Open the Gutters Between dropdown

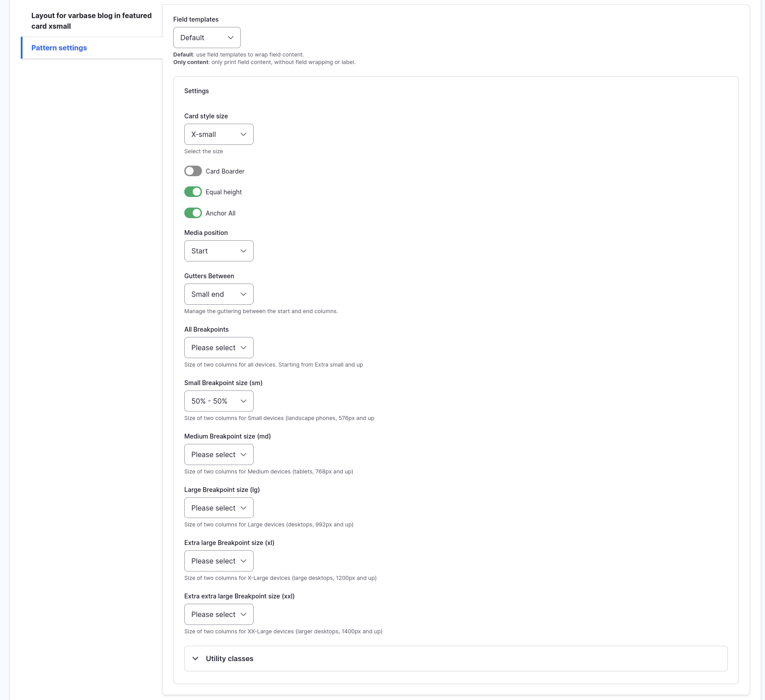pyautogui.click(x=219, y=294)
